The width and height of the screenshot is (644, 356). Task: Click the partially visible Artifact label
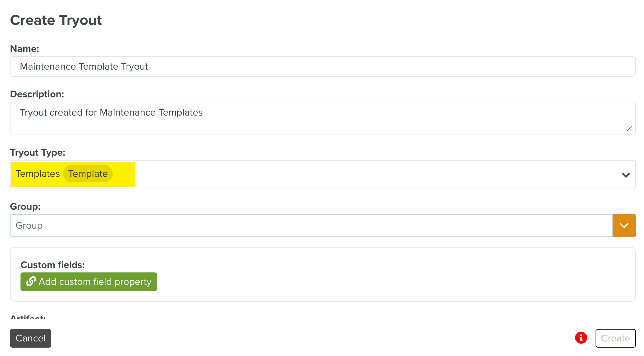(x=28, y=317)
